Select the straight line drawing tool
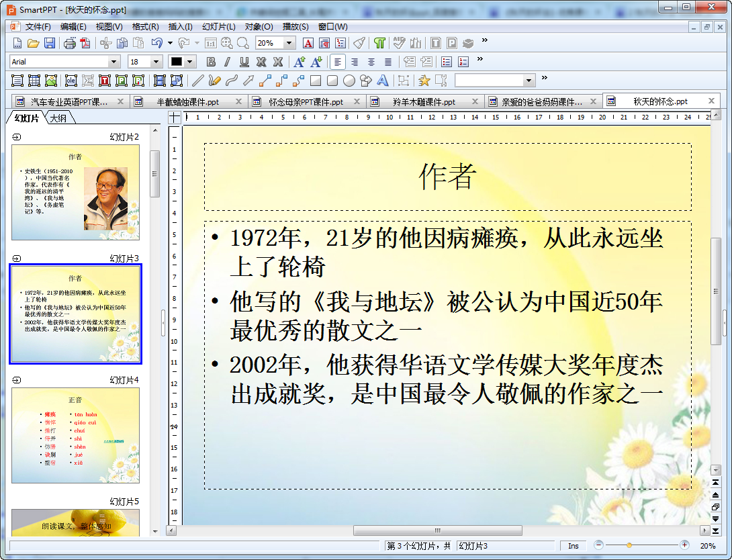Viewport: 732px width, 560px height. pyautogui.click(x=198, y=81)
